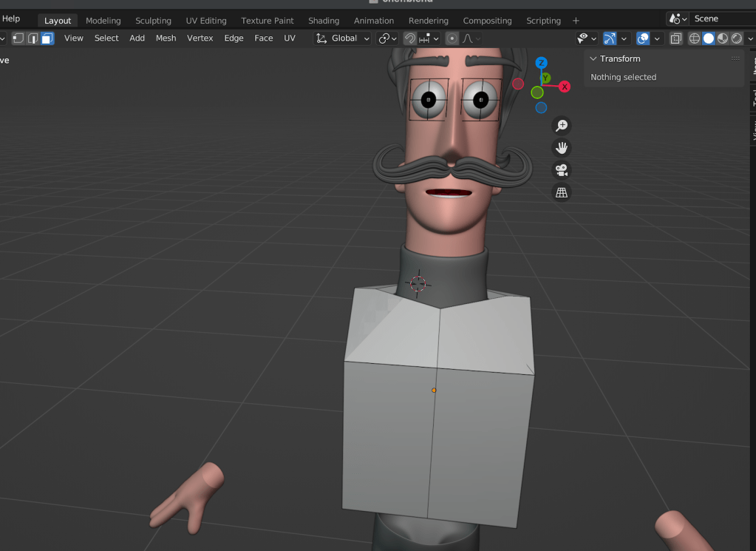Add a new workspace with plus

point(576,21)
